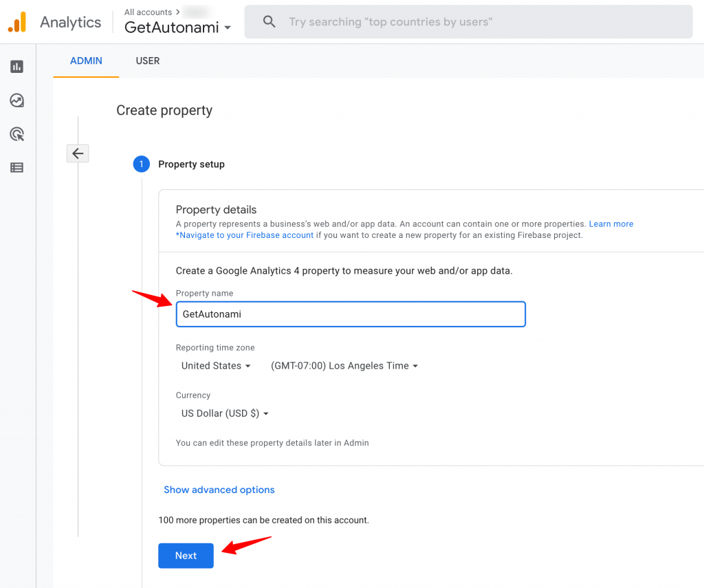Click the Google Analytics logo icon
704x588 pixels.
[17, 22]
